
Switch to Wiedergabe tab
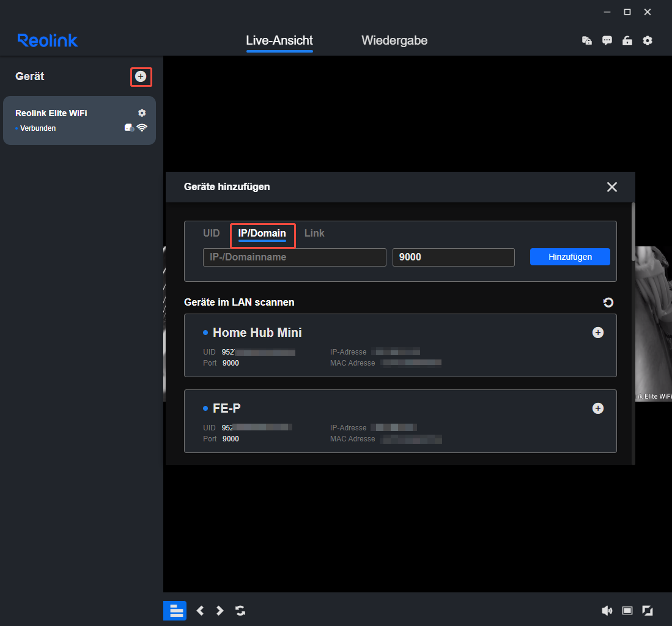tap(394, 41)
